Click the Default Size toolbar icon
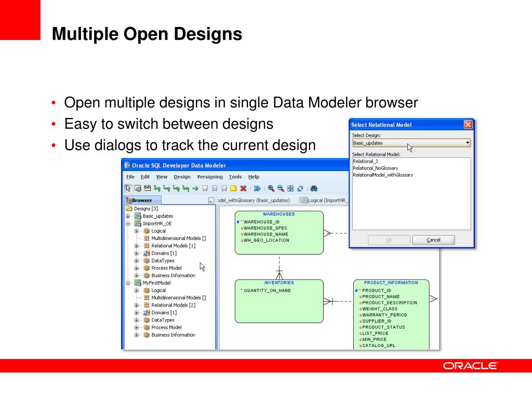 point(300,188)
